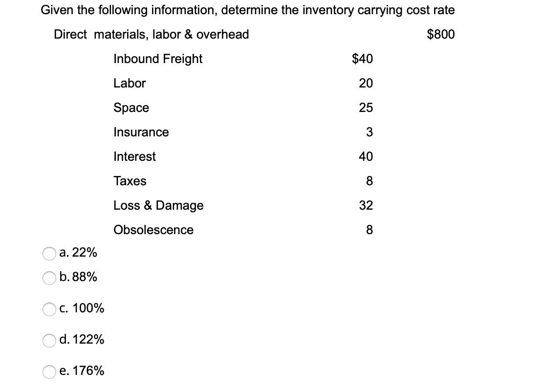Select radio button for answer d. 122%
Viewport: 545px width, 392px height.
pyautogui.click(x=49, y=341)
